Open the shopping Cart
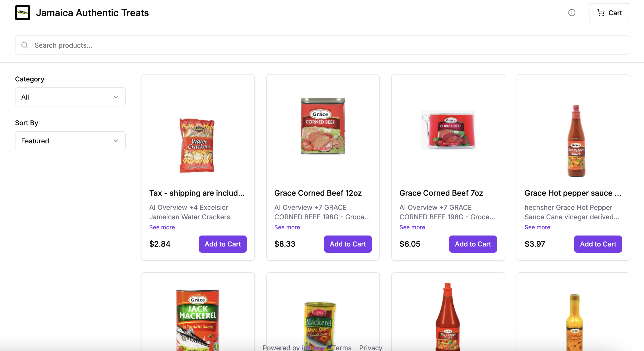Screen dimensions: 644x351 coord(609,12)
